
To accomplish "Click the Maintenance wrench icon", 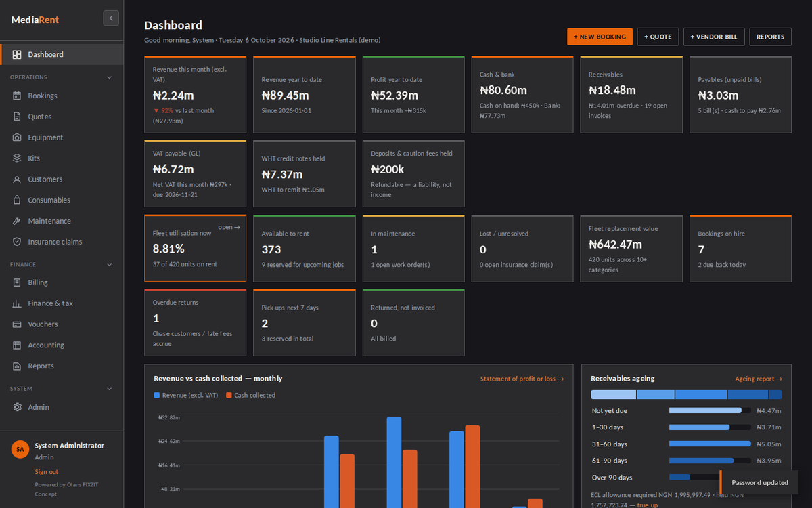I will [17, 221].
